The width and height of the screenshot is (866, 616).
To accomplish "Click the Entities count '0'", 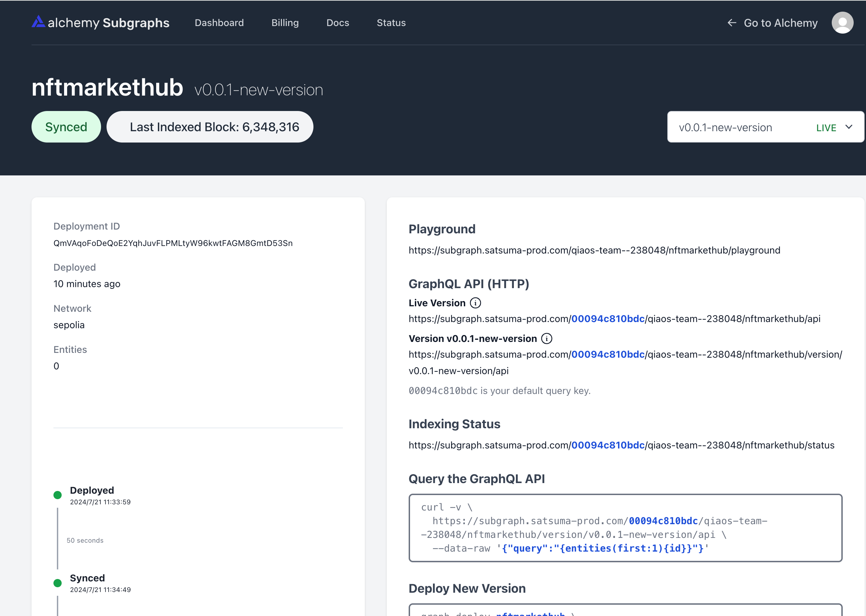I will point(56,366).
